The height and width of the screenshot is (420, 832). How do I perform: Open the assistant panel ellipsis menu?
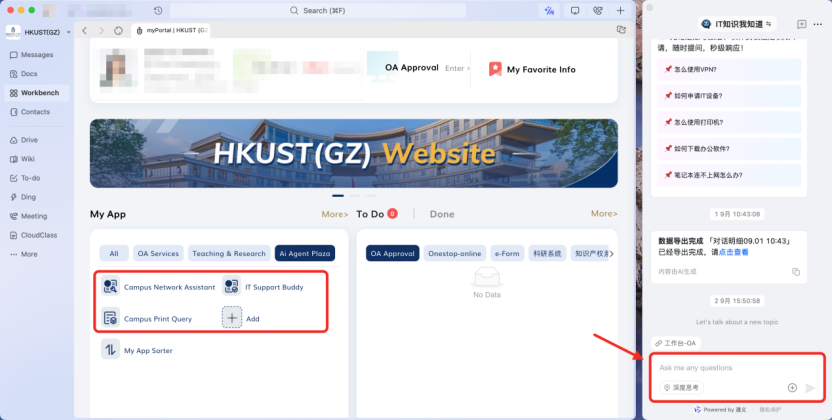coord(818,24)
